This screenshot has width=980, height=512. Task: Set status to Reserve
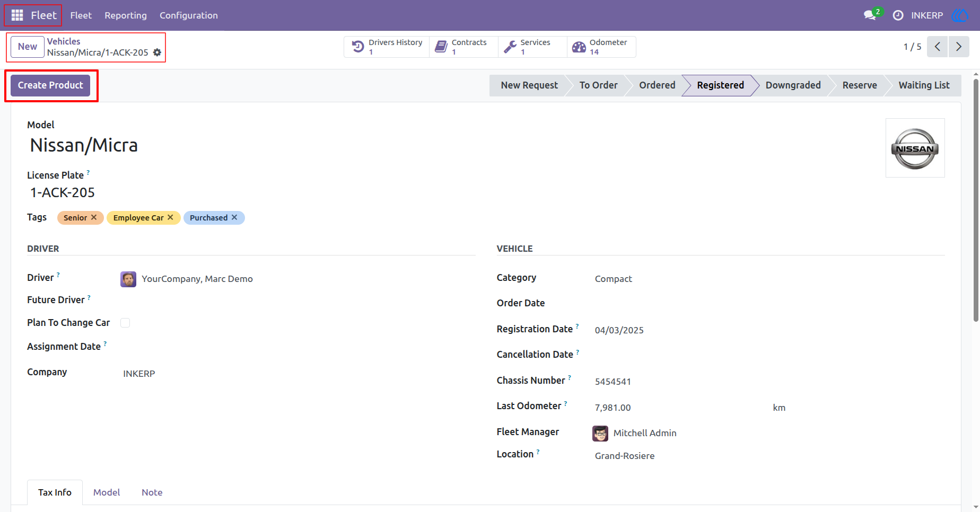(860, 85)
